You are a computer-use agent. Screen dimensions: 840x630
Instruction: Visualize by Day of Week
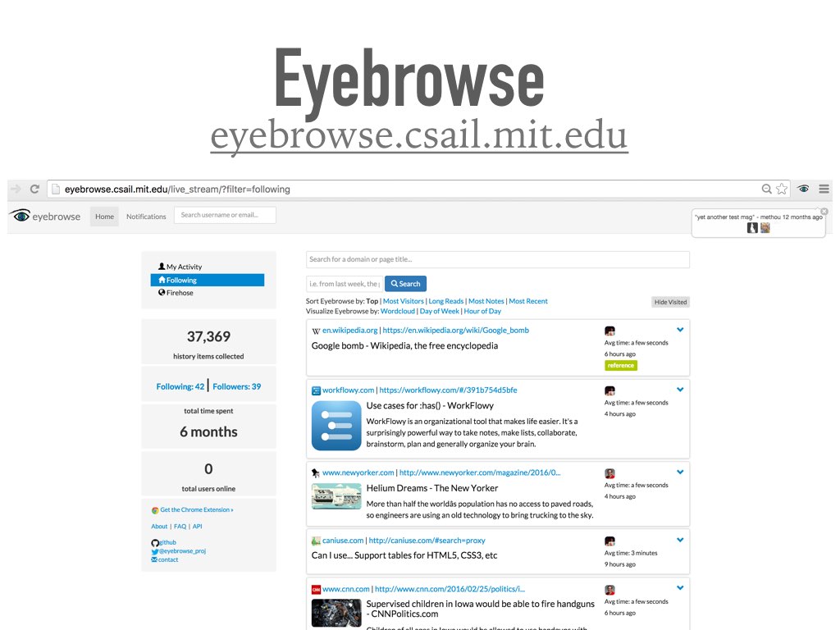440,311
